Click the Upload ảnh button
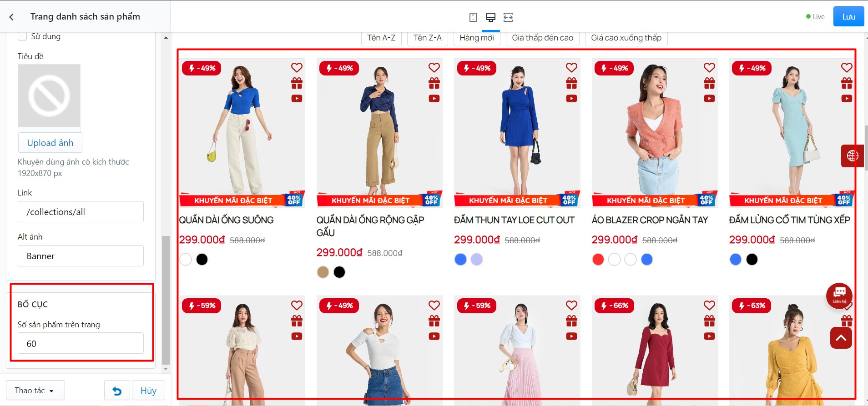This screenshot has height=406, width=868. pyautogui.click(x=50, y=143)
